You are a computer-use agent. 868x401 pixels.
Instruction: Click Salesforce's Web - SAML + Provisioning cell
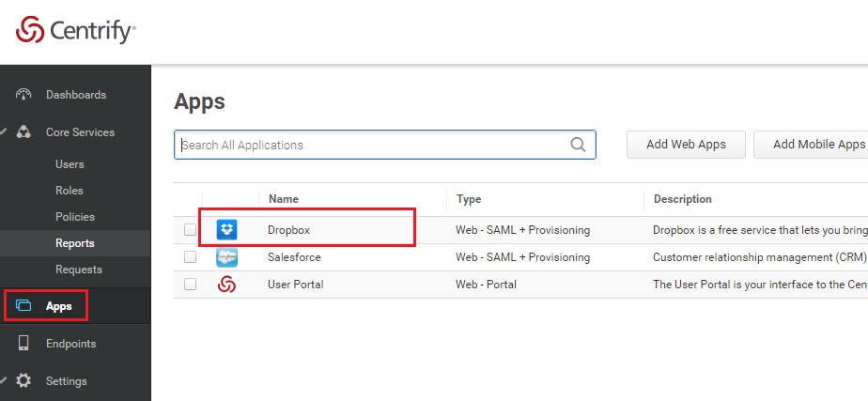522,257
